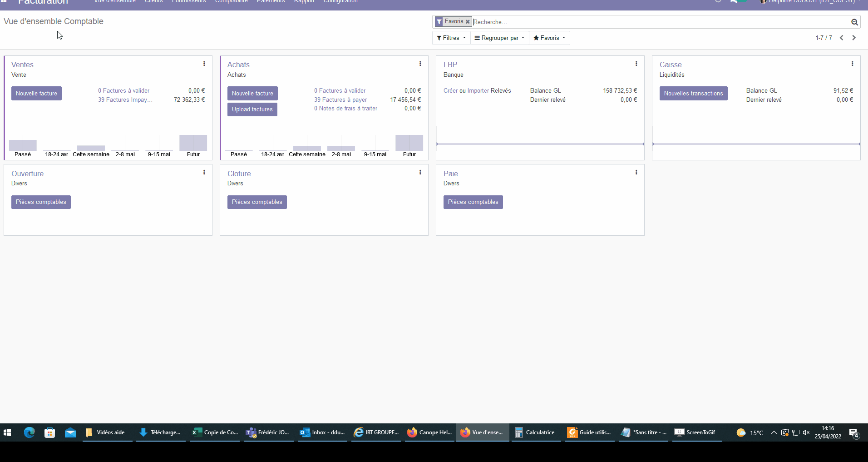The width and height of the screenshot is (868, 462).
Task: Open the options menu on LBP card
Action: [x=636, y=64]
